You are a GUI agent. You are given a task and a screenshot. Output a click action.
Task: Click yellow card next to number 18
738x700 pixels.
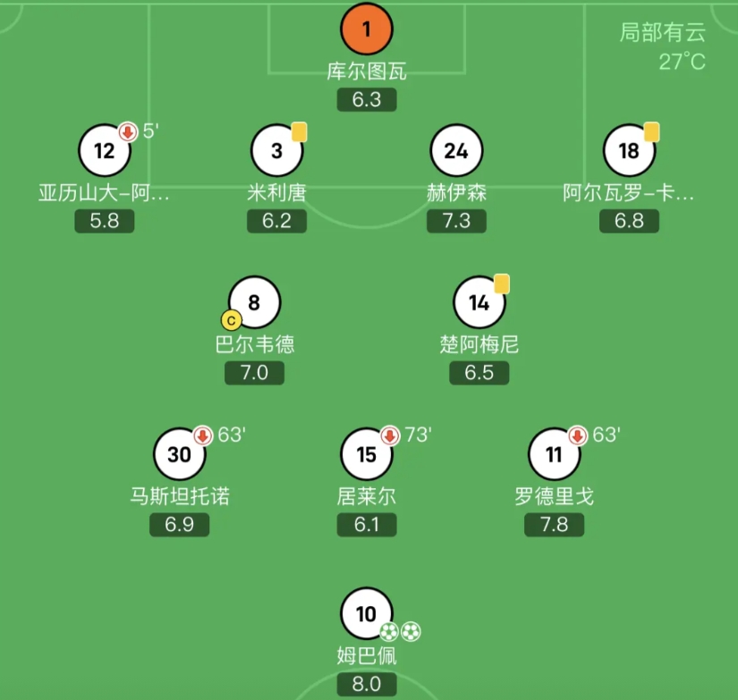(651, 131)
